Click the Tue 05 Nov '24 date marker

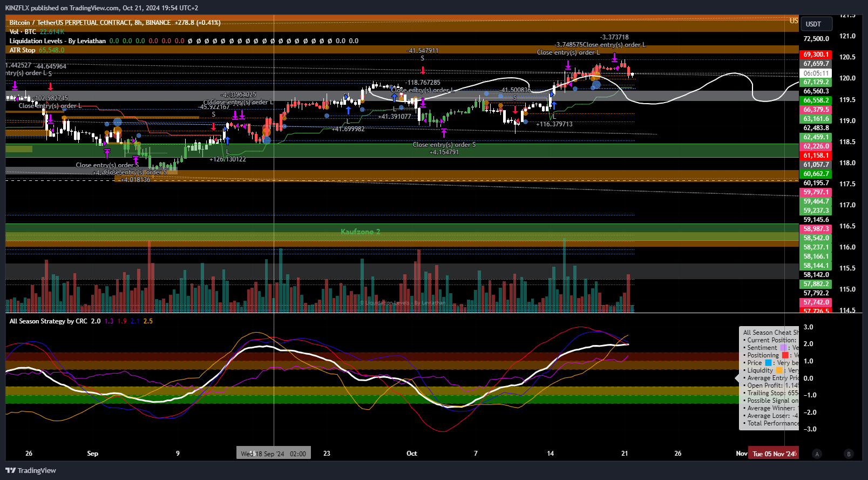(773, 454)
